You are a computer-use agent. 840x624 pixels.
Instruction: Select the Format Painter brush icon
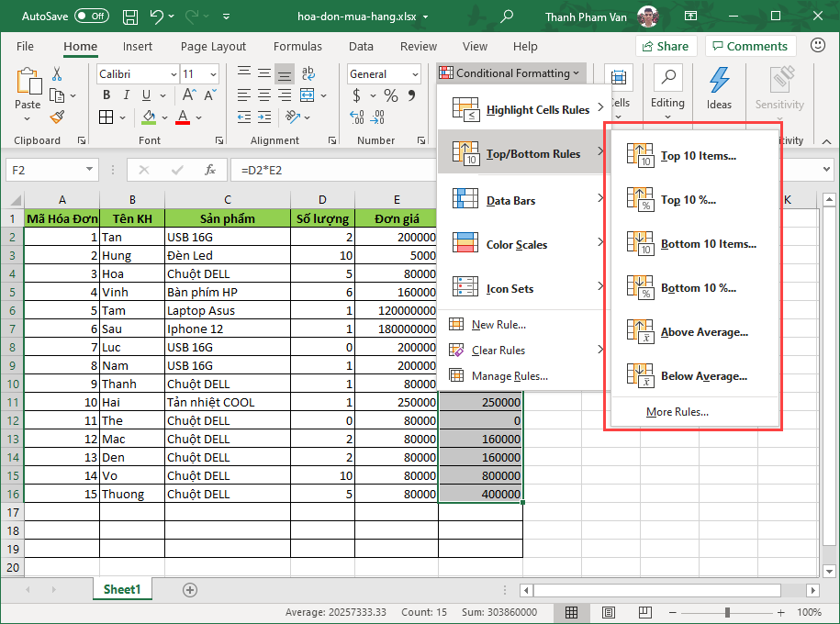click(57, 117)
